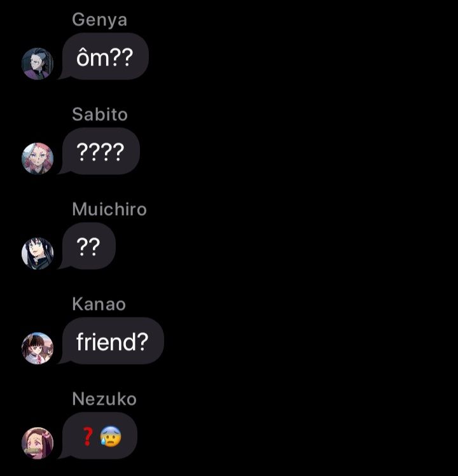
Task: Click the text "ôm??" in Genya's message
Action: pyautogui.click(x=105, y=57)
